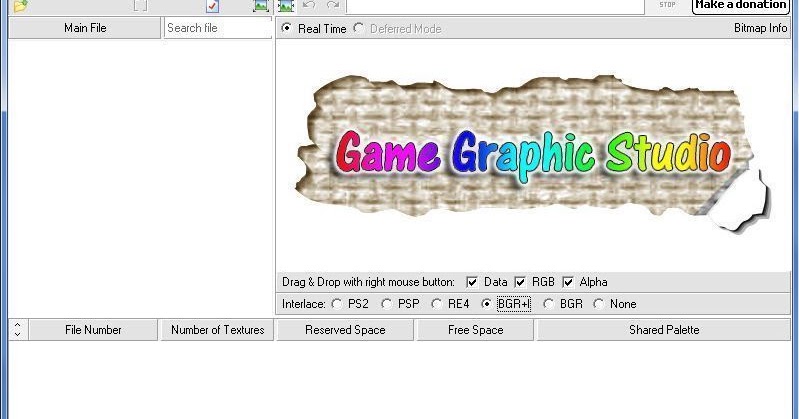The height and width of the screenshot is (419, 799).
Task: Select BGR interlace radio option
Action: click(x=548, y=304)
